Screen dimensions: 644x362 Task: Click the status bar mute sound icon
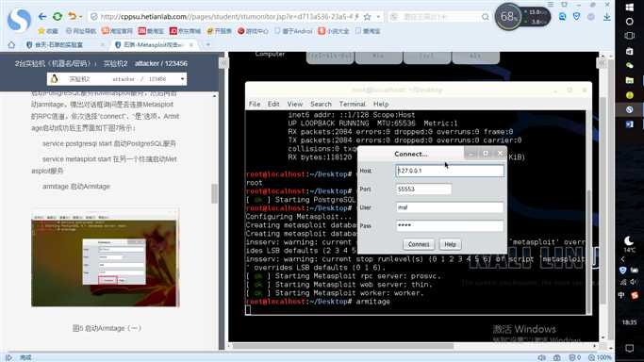pos(542,358)
